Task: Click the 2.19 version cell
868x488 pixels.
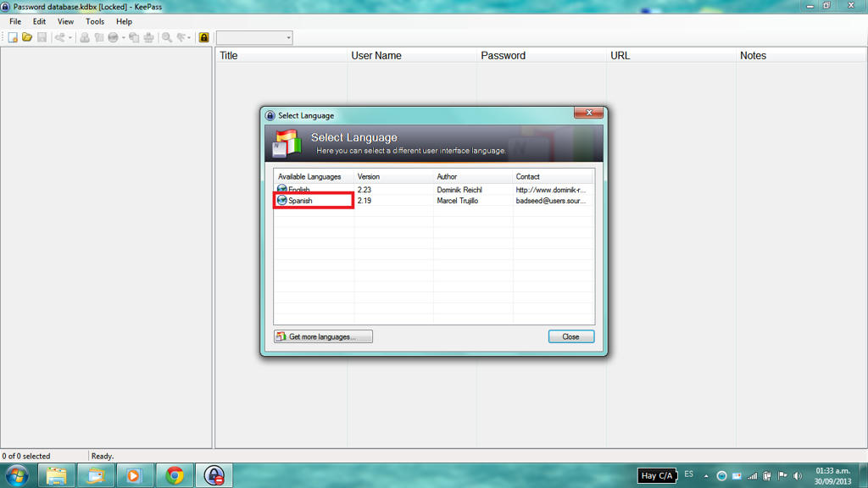Action: pos(364,201)
